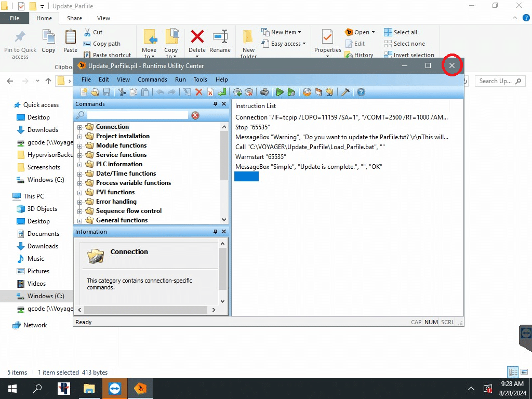Screen dimensions: 532x399
Task: Expand the Connection tree node
Action: pos(80,127)
